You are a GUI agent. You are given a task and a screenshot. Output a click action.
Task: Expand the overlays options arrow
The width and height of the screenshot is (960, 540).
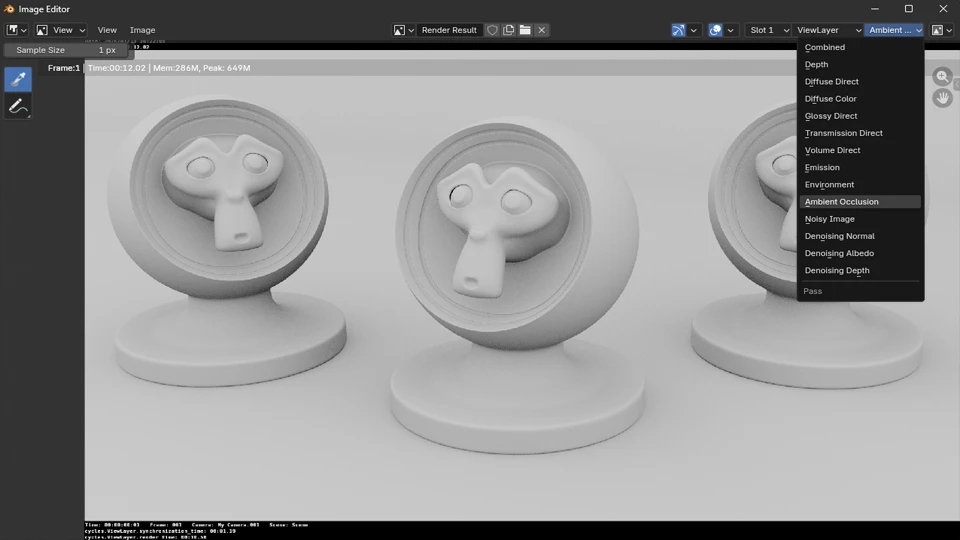730,30
